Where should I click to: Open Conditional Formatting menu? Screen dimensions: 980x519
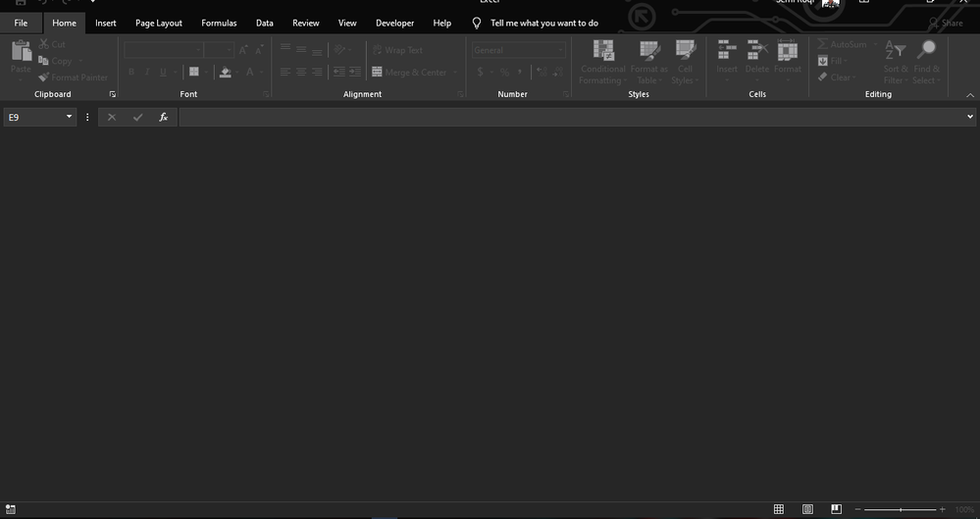point(603,63)
